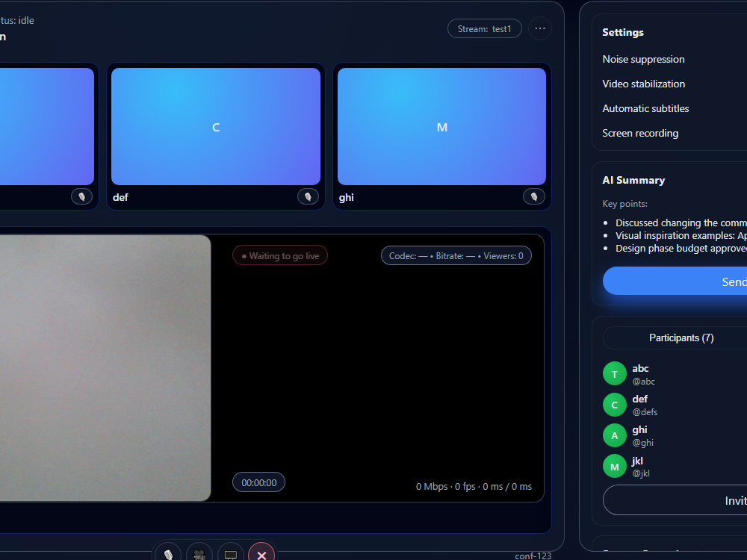This screenshot has width=747, height=560.
Task: Click the local camera preview
Action: (x=105, y=367)
